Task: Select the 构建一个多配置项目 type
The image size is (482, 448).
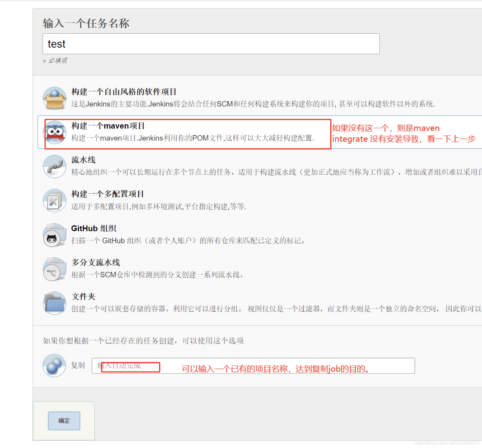Action: [108, 194]
